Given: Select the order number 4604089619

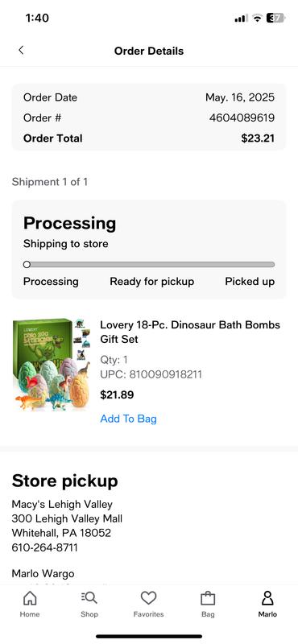Looking at the screenshot, I should 242,118.
